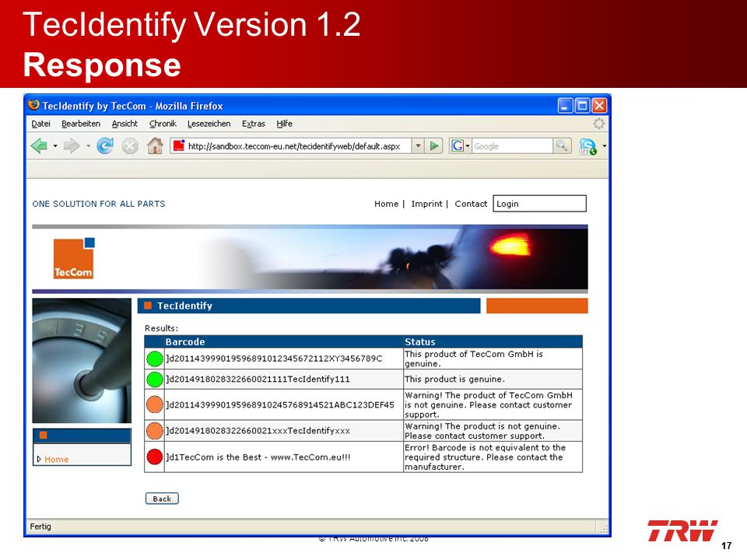
Task: Click inside the Google search box
Action: pos(512,146)
